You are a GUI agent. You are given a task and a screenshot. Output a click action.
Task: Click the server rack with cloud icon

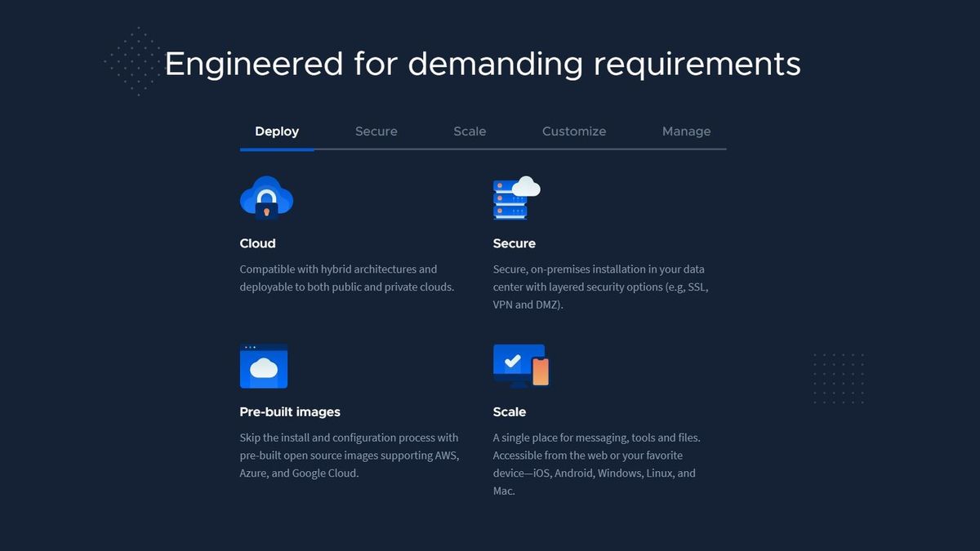point(515,198)
